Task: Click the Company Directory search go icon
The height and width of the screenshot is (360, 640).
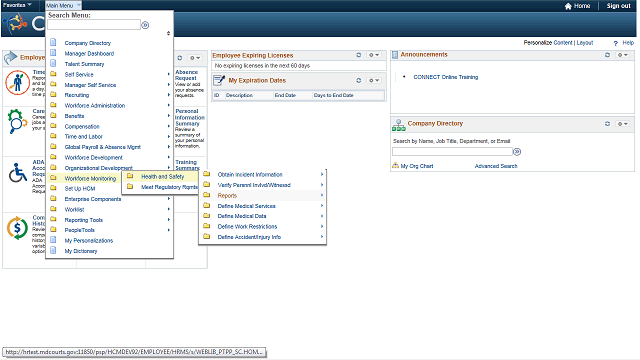Action: (517, 152)
